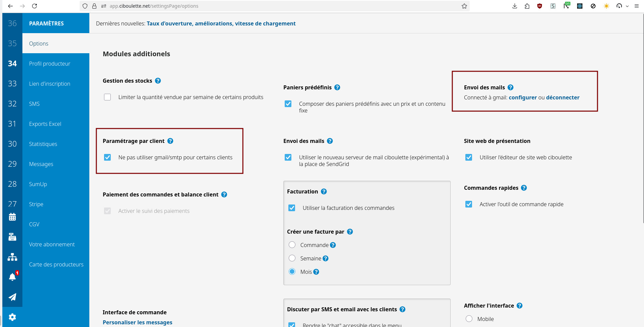Click the browser address bar
Viewport: 644px width, 327px height.
click(x=268, y=6)
